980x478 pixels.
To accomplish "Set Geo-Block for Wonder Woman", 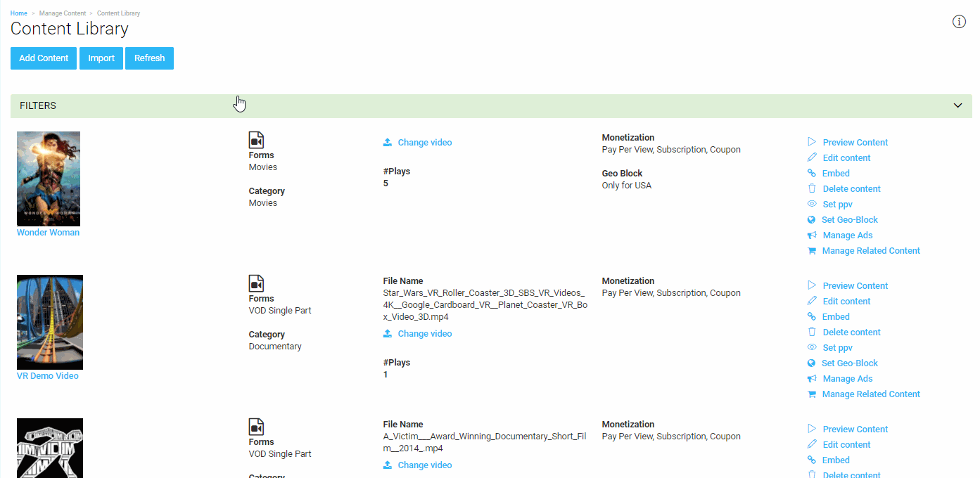I will (x=850, y=220).
